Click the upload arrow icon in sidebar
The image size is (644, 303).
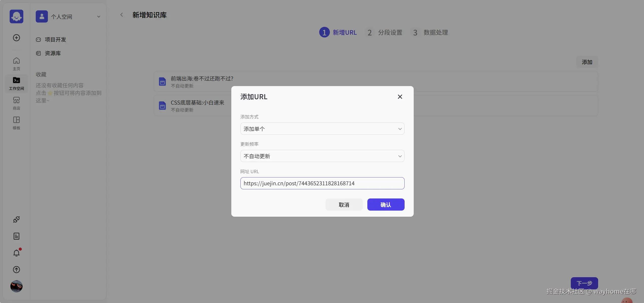point(16,269)
